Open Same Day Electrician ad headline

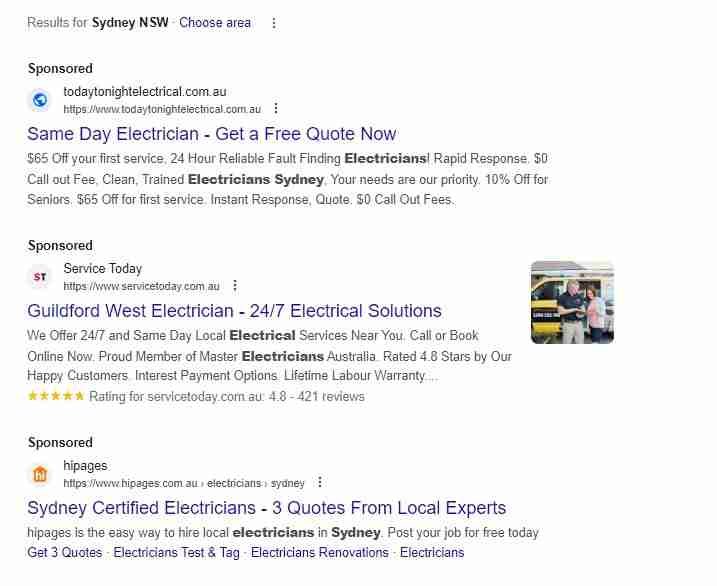(x=212, y=134)
